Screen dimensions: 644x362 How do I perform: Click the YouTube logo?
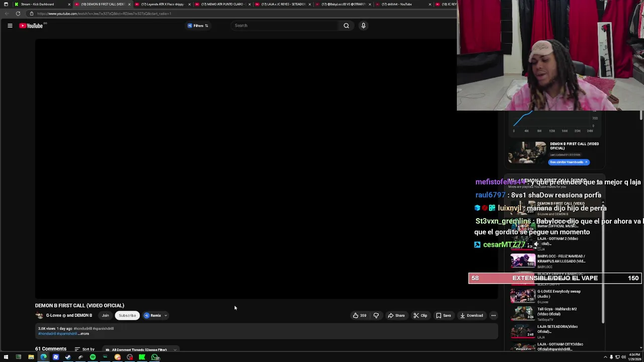[x=31, y=26]
